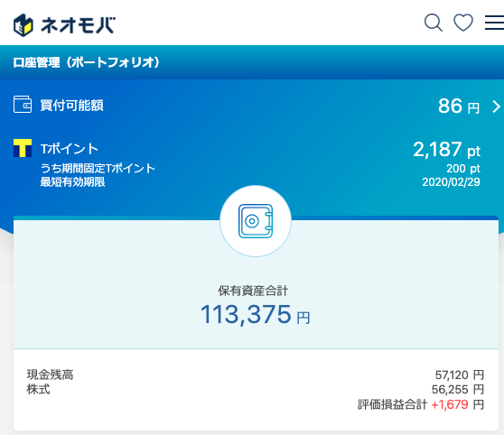Image resolution: width=504 pixels, height=435 pixels.
Task: Select the 口座管理(ポートフォリオ) header
Action: click(x=86, y=62)
